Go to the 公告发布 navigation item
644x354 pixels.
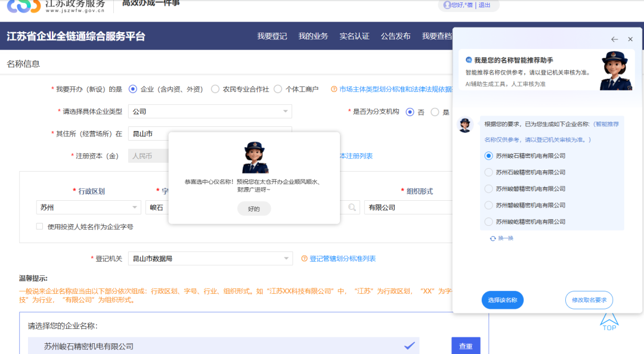(x=395, y=36)
